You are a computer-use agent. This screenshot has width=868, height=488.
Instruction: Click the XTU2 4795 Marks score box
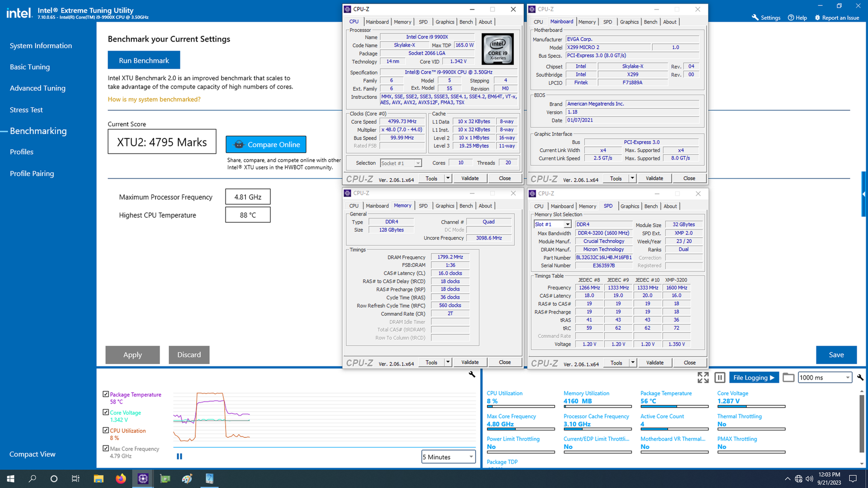tap(162, 142)
